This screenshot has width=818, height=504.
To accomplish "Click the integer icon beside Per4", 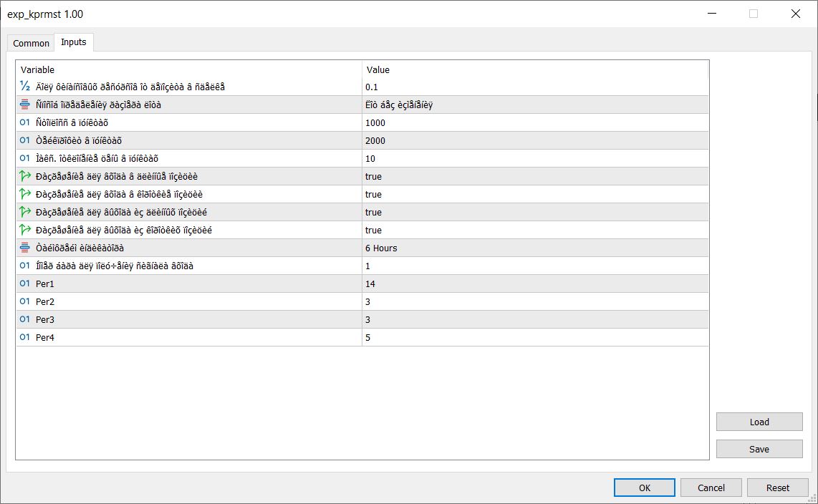I will click(24, 337).
